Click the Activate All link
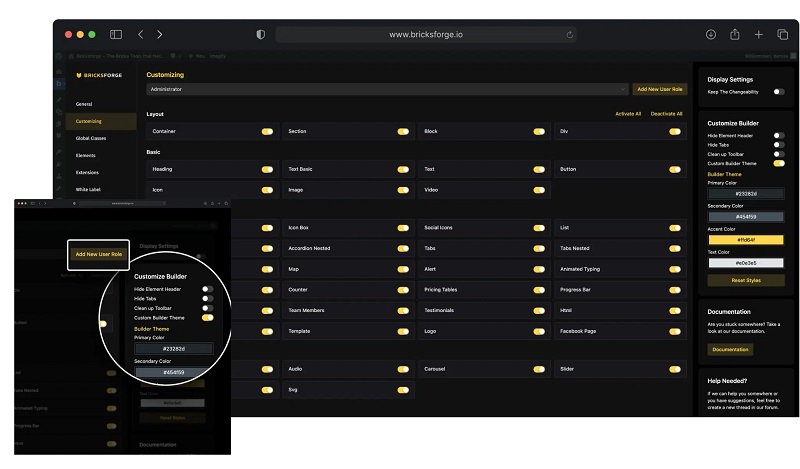 tap(628, 114)
